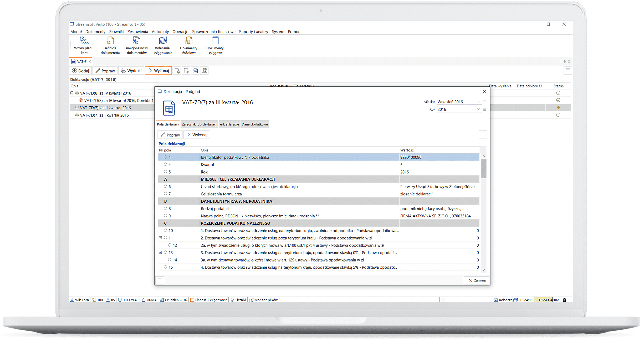This screenshot has width=644, height=350.
Task: Select the radio marker for field 9
Action: click(x=165, y=216)
